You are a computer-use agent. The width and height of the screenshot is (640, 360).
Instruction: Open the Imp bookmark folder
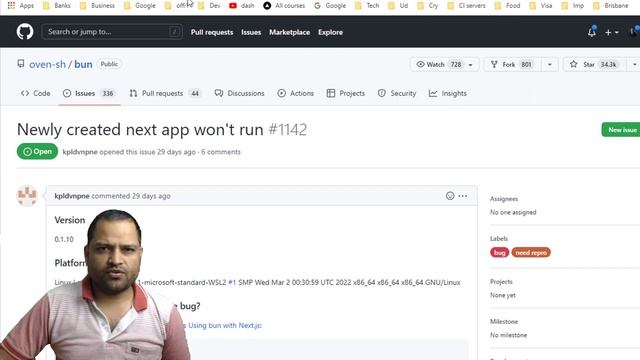tap(573, 5)
